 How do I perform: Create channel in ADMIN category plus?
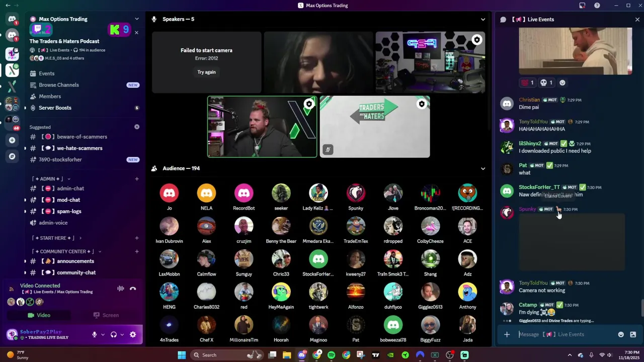pos(136,179)
